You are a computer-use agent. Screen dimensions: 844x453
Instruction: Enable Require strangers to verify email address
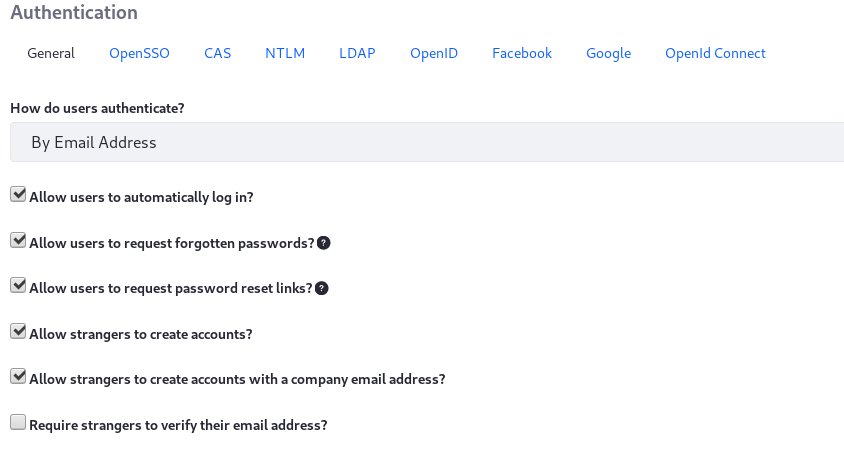(x=18, y=422)
